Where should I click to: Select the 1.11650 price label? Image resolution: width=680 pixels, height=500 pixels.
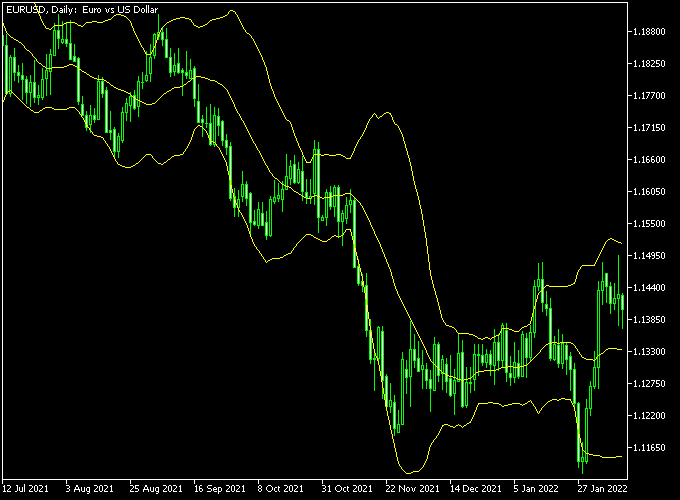click(x=649, y=448)
